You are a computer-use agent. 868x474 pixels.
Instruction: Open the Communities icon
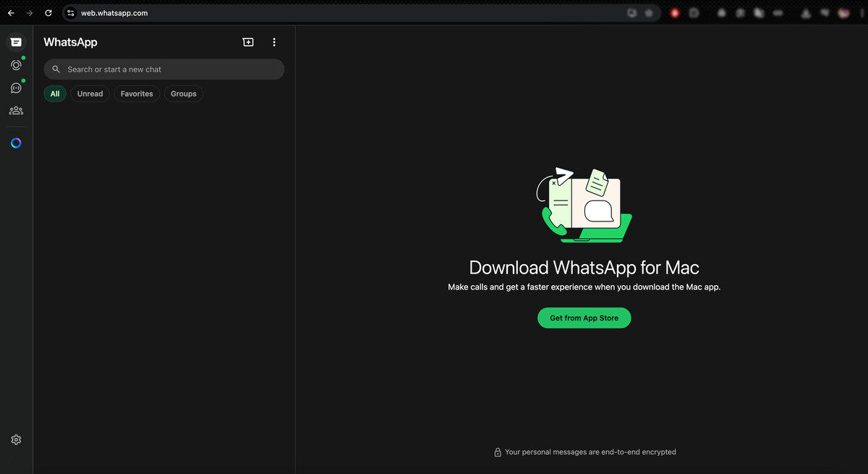click(x=16, y=111)
